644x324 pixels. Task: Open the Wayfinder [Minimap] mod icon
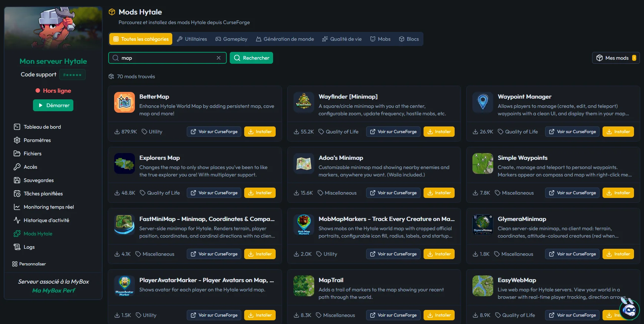click(304, 102)
